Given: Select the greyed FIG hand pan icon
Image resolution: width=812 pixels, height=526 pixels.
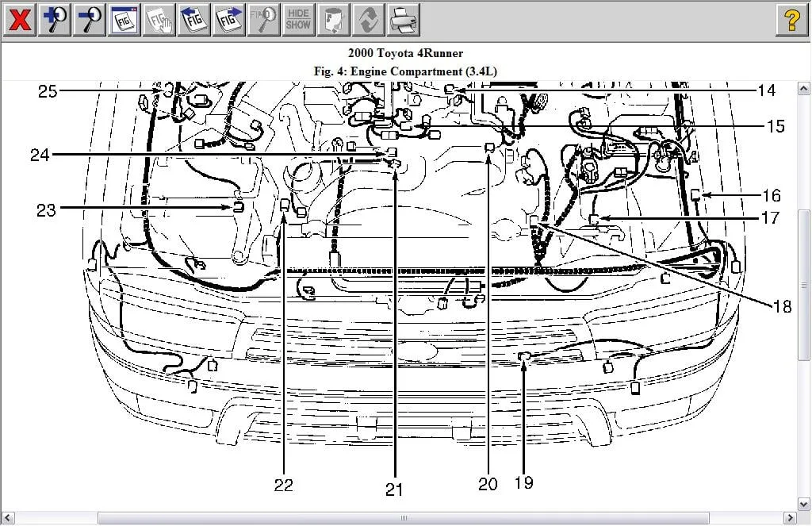Looking at the screenshot, I should 159,20.
